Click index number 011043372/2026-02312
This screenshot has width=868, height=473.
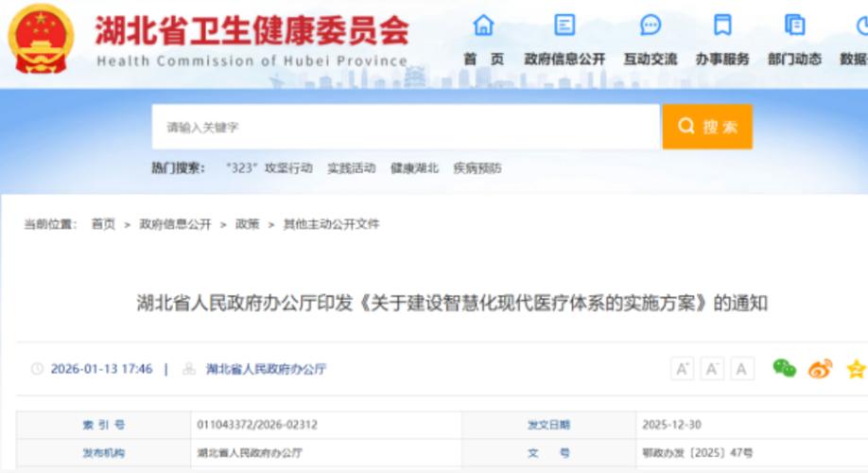coord(257,425)
